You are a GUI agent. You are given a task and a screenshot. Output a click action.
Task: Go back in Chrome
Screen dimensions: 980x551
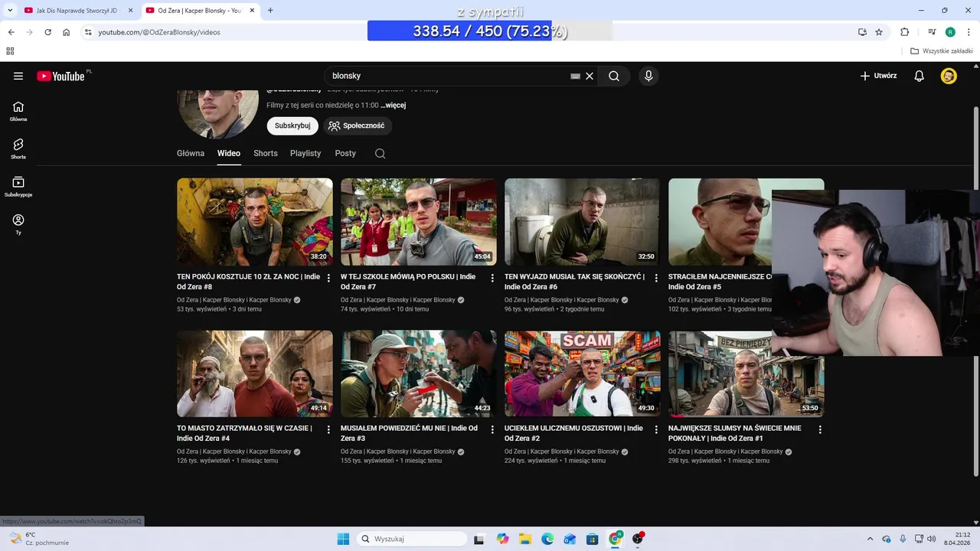tap(11, 32)
